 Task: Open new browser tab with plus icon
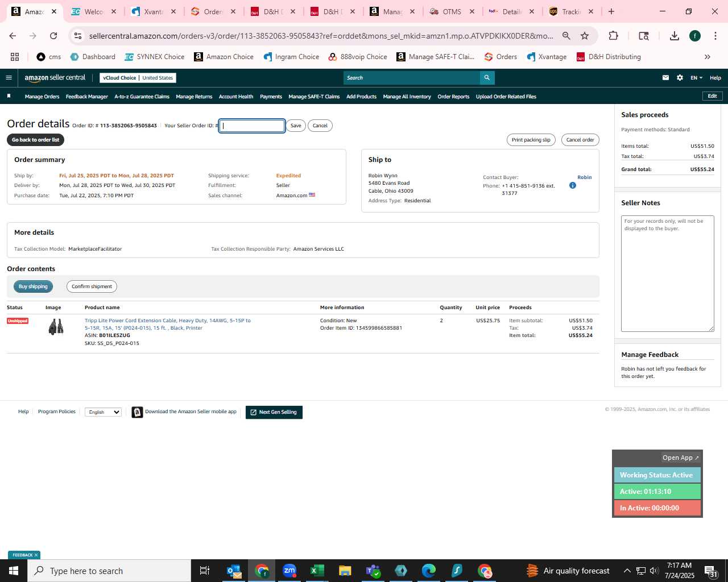(x=611, y=11)
